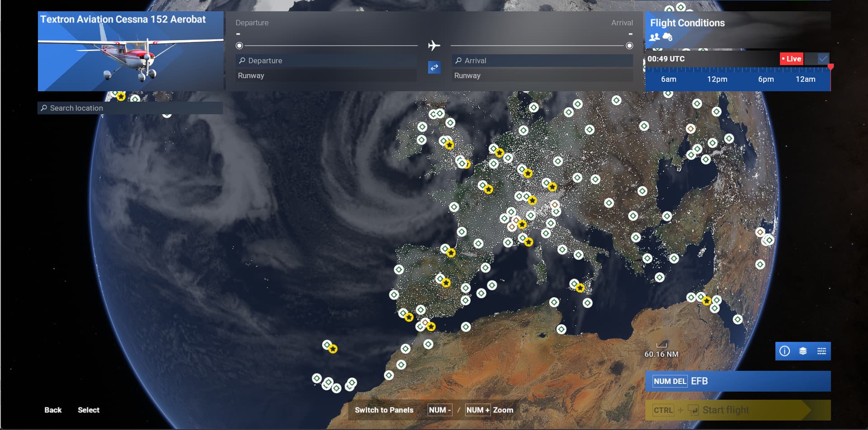Click the 00:49 UTC time readout
Viewport: 868px width, 430px height.
coord(666,59)
